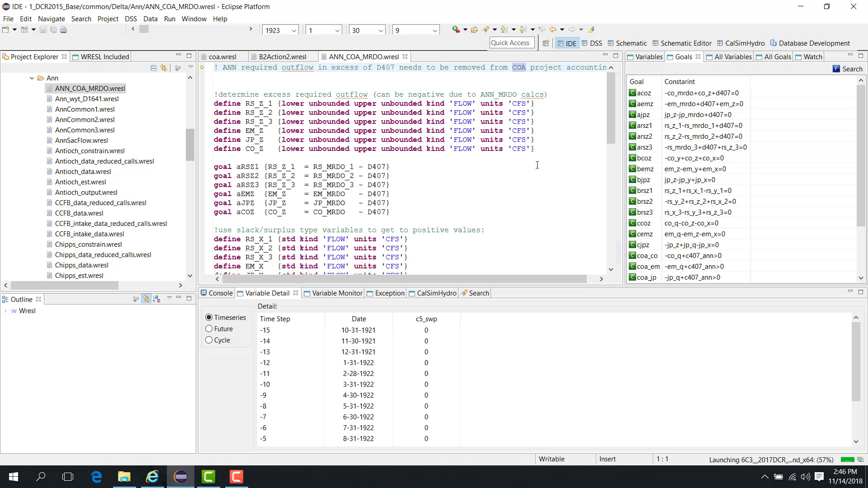Open Eclipse from the Windows taskbar
868x488 pixels.
tap(180, 477)
